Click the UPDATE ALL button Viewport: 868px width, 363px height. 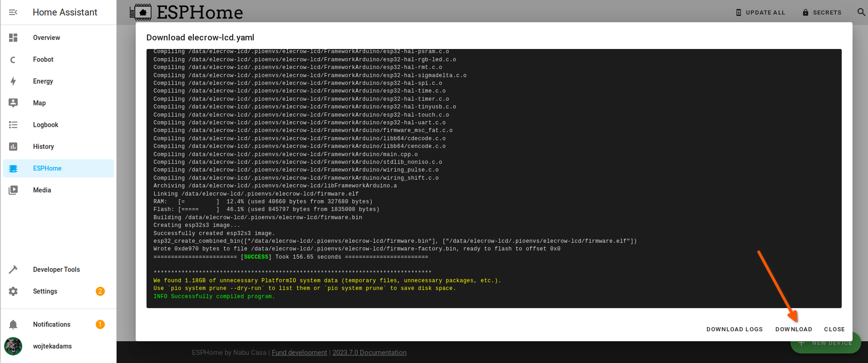[x=761, y=12]
